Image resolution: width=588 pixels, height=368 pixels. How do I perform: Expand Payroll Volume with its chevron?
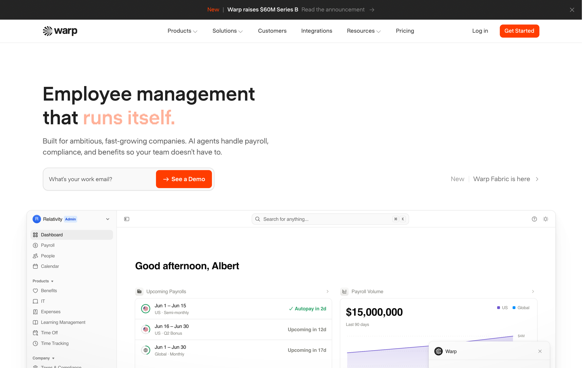533,291
